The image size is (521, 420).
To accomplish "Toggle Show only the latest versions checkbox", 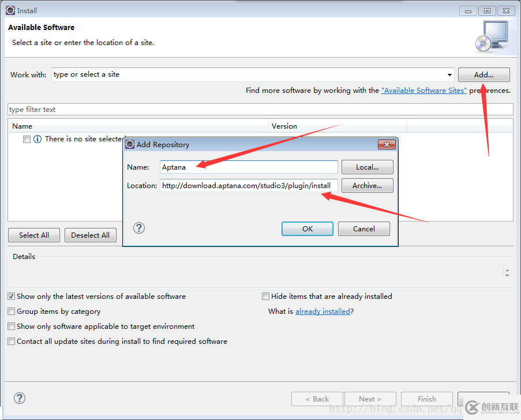I will click(12, 296).
